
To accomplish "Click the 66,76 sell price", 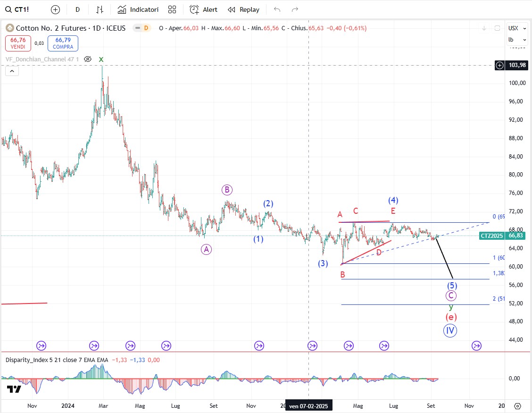I will pyautogui.click(x=18, y=40).
